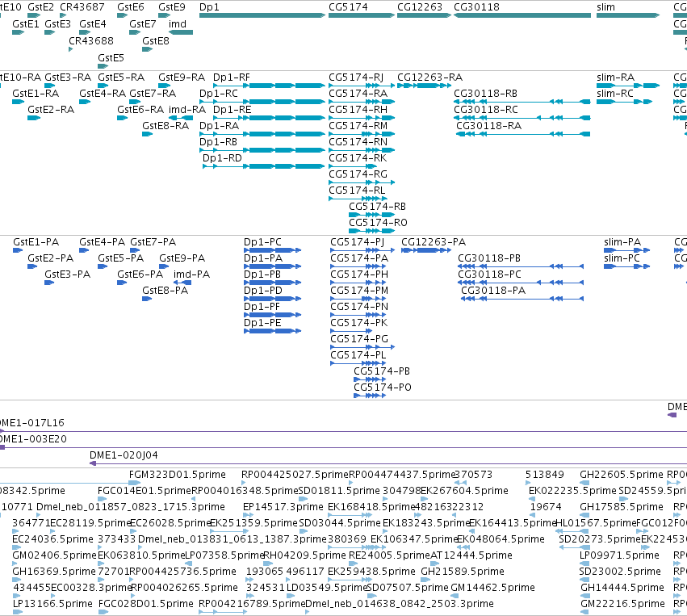This screenshot has width=687, height=616.
Task: Select the Dp1-PE protein glyph
Action: coord(273,331)
